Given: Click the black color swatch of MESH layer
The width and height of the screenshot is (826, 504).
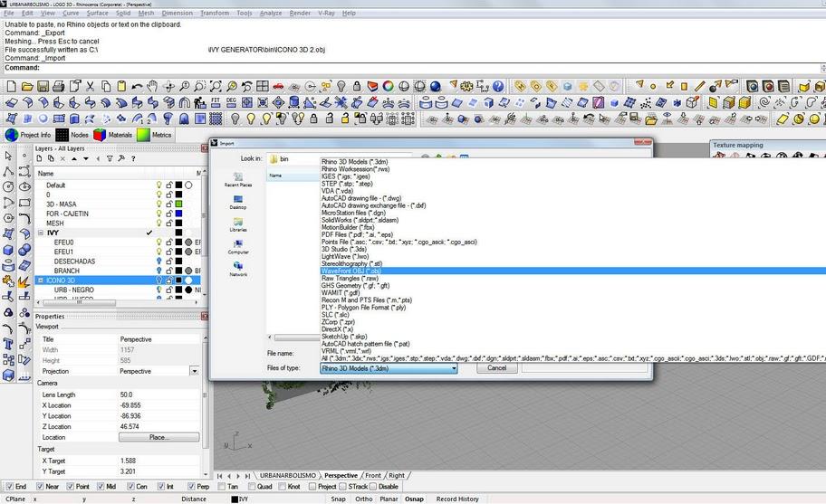Looking at the screenshot, I should [x=178, y=223].
